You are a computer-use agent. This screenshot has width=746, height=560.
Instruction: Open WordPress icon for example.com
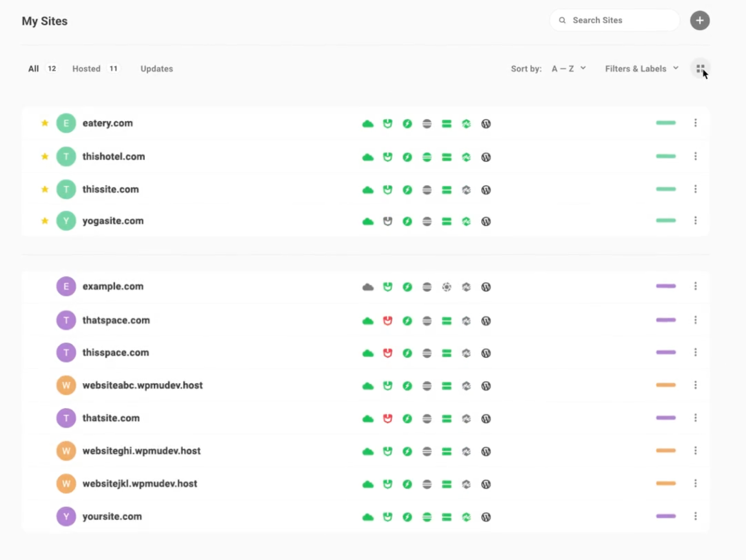point(486,287)
